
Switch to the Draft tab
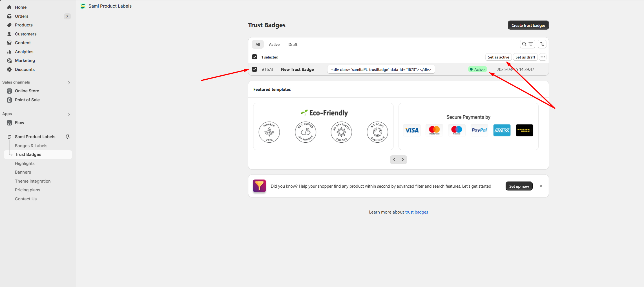tap(293, 44)
